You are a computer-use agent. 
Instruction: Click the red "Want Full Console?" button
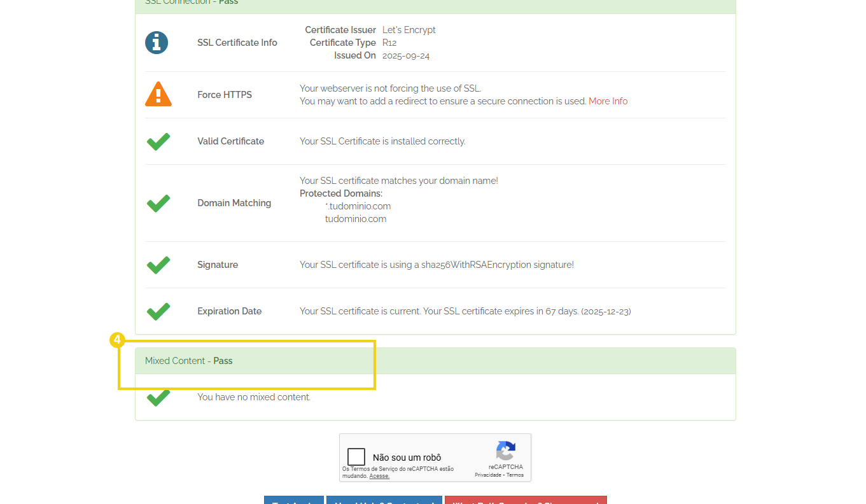pos(526,502)
